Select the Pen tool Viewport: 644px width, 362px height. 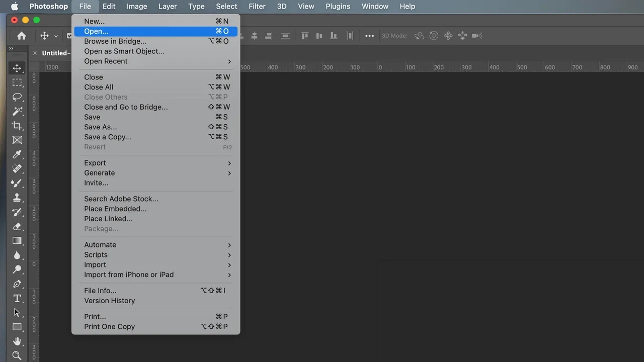[17, 284]
